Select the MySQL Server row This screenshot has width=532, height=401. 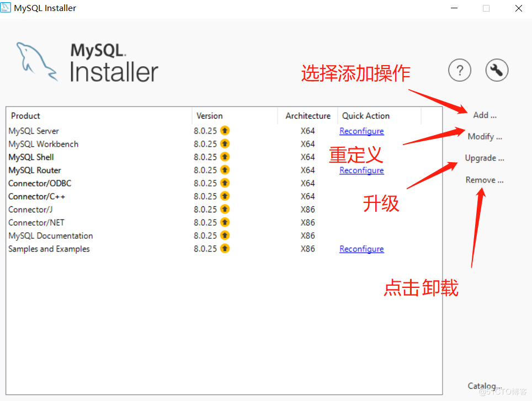[x=224, y=131]
